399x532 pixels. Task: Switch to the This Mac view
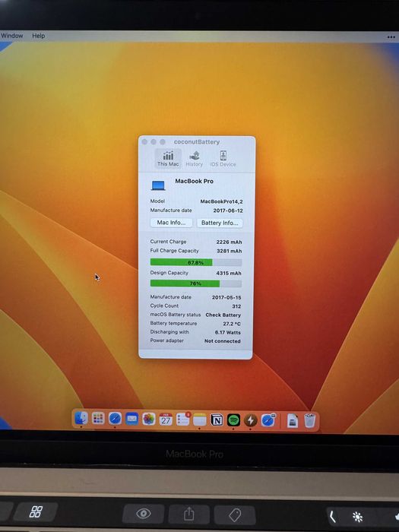[168, 158]
